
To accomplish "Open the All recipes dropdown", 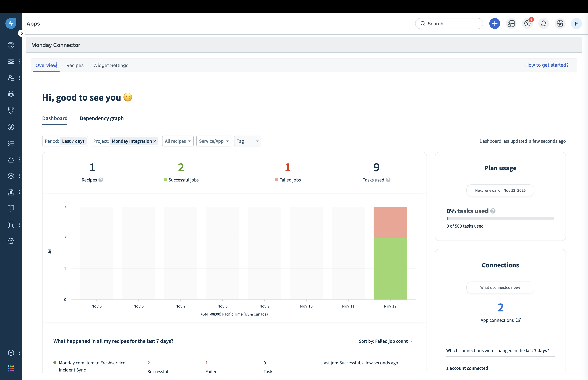I will 178,141.
